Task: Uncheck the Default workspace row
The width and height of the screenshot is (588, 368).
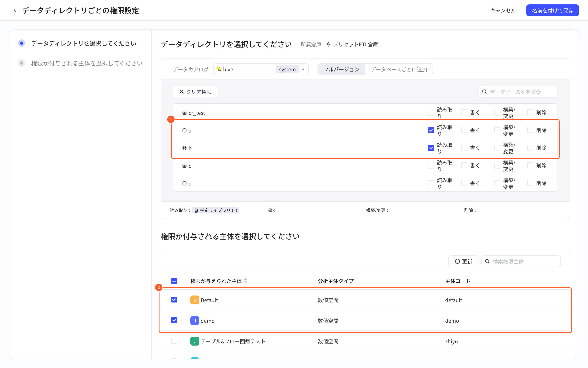Action: tap(174, 300)
